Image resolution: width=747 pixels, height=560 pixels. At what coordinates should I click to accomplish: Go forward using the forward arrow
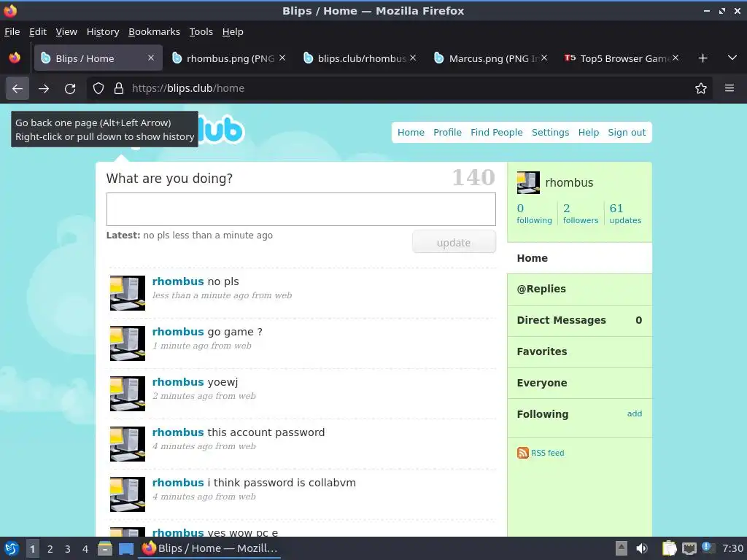44,88
